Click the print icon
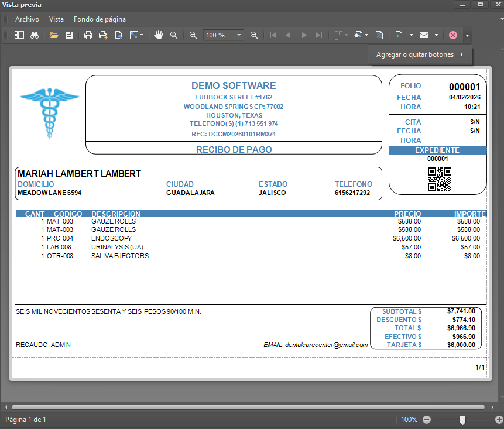Viewport: 504px width, 429px height. click(88, 35)
